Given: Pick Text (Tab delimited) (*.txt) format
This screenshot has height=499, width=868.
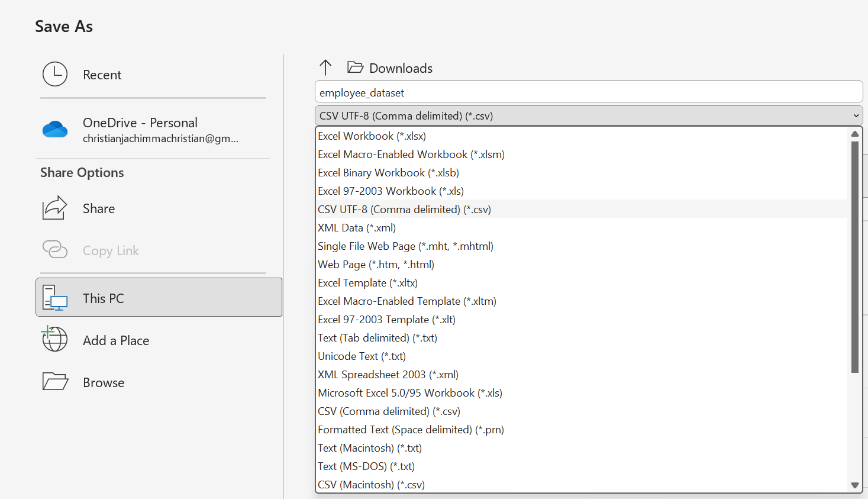Looking at the screenshot, I should (x=377, y=338).
